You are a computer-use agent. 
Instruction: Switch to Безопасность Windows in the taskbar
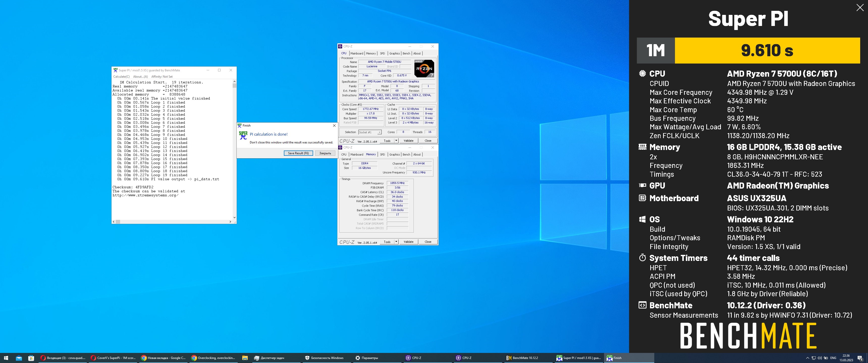pos(327,358)
